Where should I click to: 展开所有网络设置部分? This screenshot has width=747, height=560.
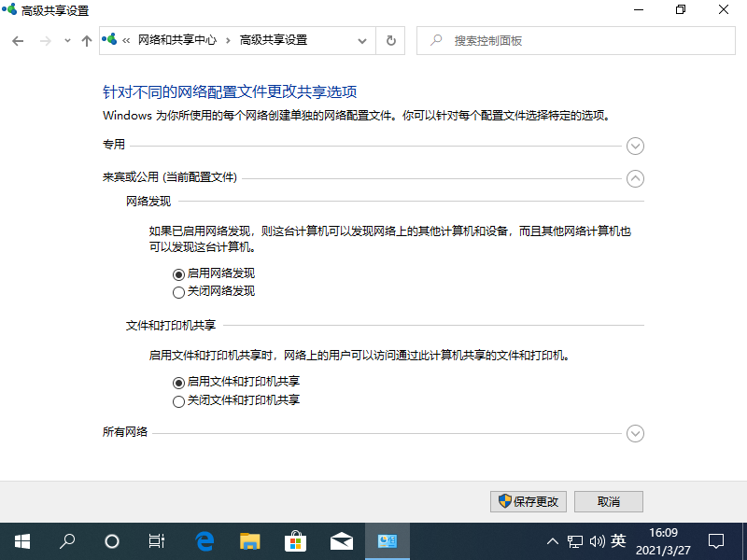(635, 433)
